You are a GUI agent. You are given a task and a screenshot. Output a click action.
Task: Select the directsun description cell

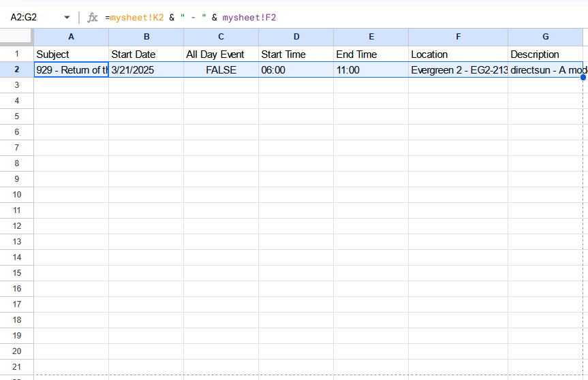tap(546, 70)
